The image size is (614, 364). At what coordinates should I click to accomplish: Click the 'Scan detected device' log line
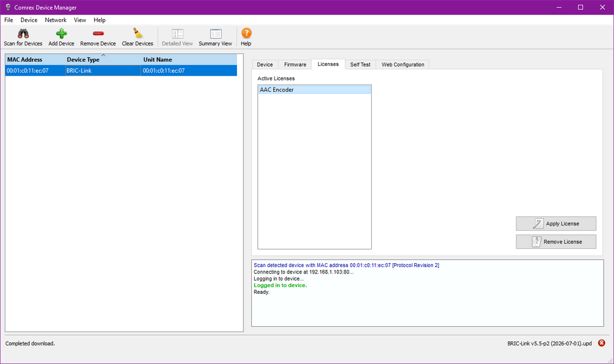(346, 265)
